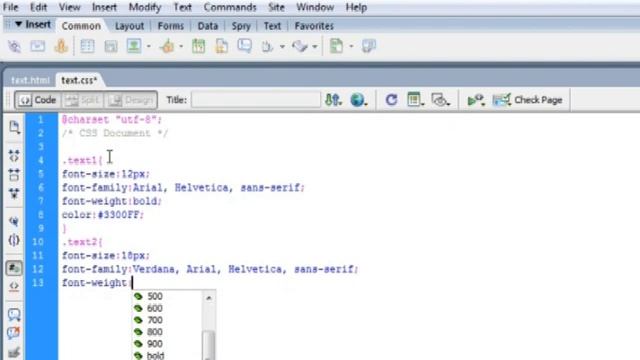Select the text.css document tab

coord(79,80)
